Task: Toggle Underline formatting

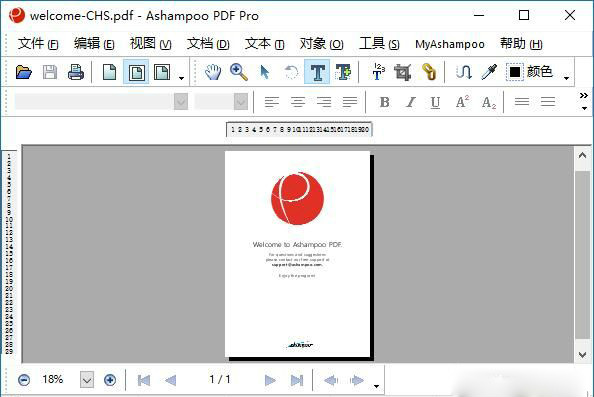Action: click(x=435, y=102)
